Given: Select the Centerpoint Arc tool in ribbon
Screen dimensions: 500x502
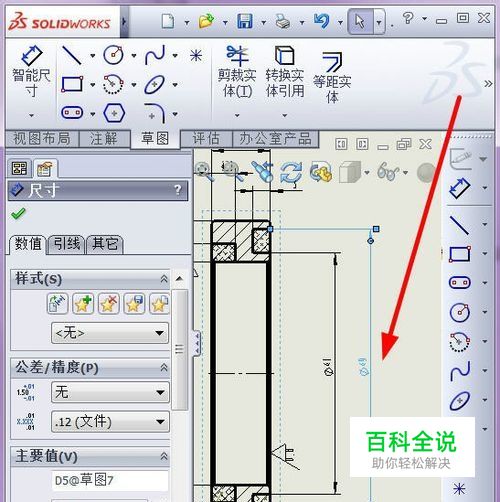Looking at the screenshot, I should tap(113, 84).
